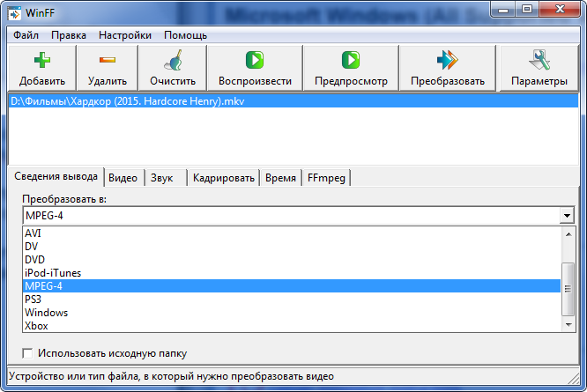Select PS3 in the format list
This screenshot has width=587, height=392.
292,300
